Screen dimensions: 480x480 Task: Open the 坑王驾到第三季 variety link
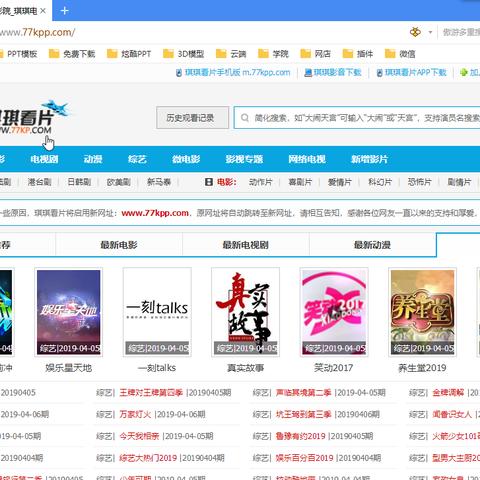coord(303,414)
